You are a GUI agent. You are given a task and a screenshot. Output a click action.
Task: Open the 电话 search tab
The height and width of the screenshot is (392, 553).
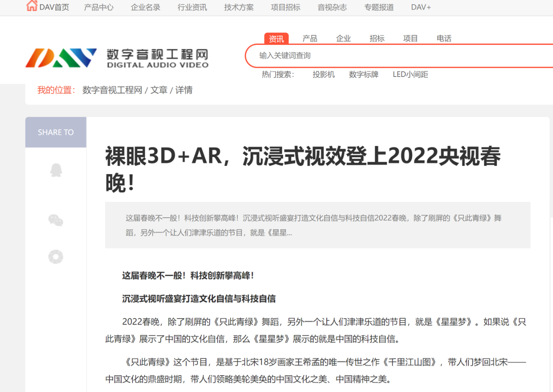pyautogui.click(x=444, y=38)
